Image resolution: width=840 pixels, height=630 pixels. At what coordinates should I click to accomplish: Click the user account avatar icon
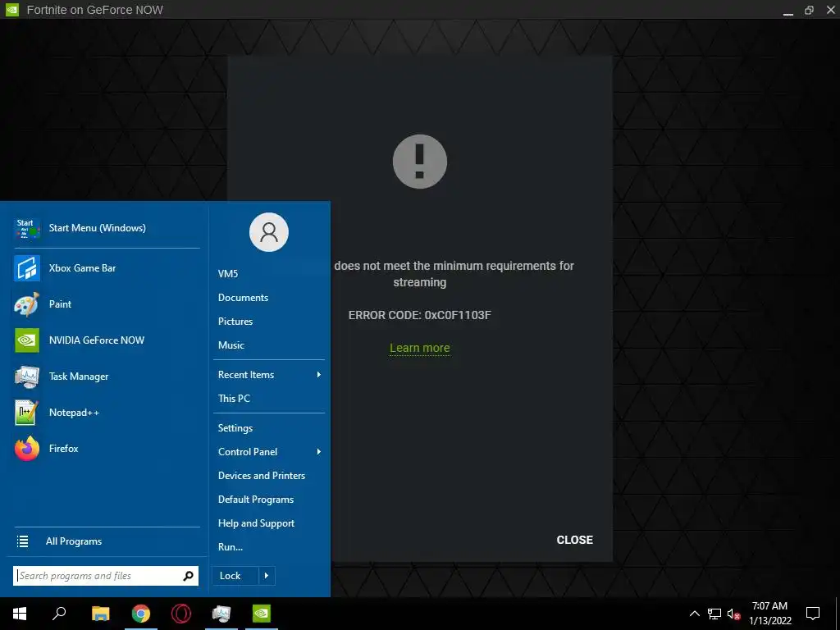269,232
